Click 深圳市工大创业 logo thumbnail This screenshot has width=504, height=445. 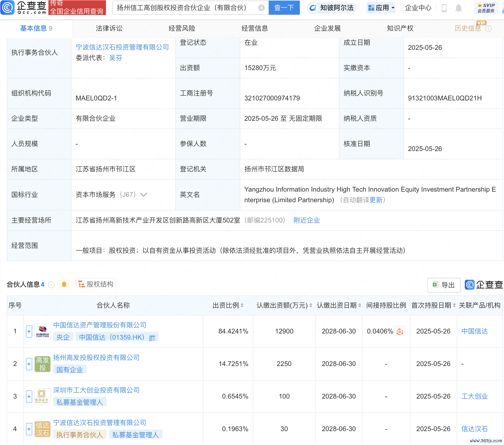click(x=43, y=396)
